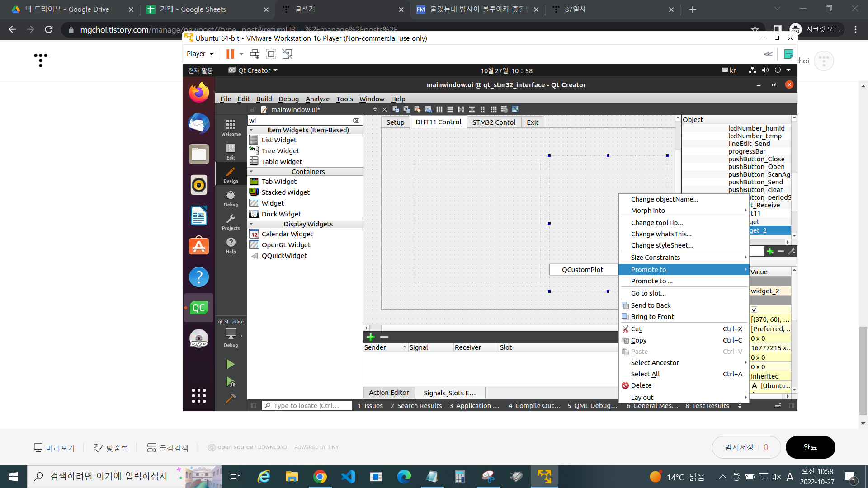
Task: Expand the Lay out submenu
Action: click(684, 398)
